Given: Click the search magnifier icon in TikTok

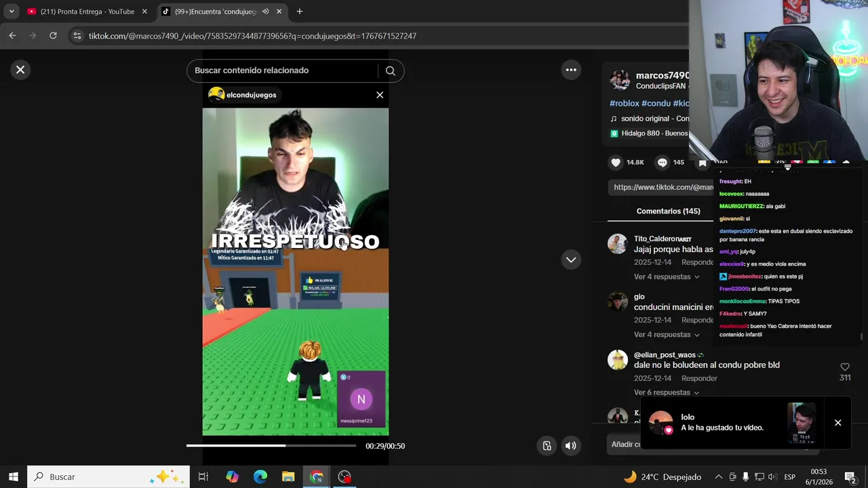Looking at the screenshot, I should pos(391,70).
